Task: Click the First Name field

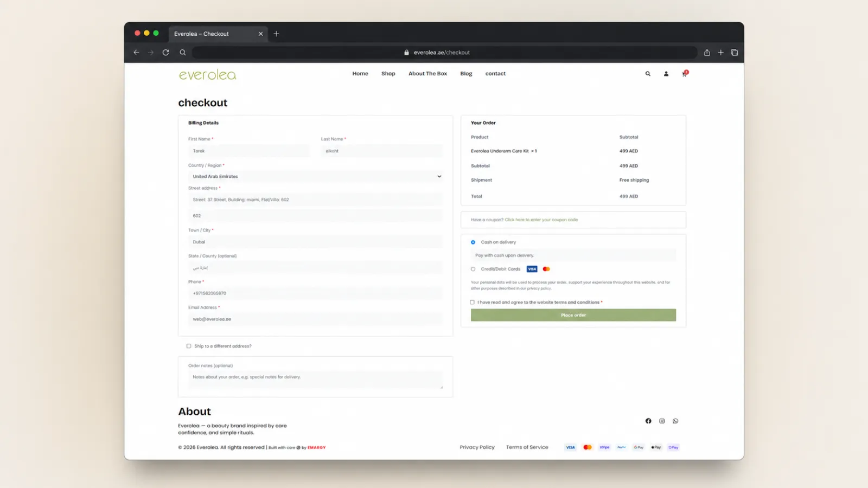Action: click(250, 151)
